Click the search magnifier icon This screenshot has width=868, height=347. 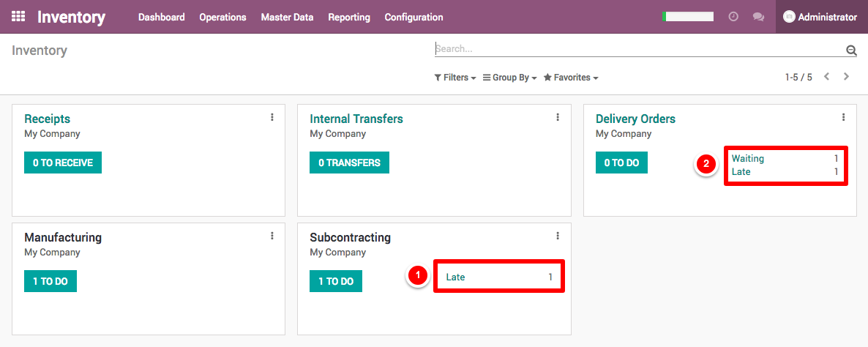pyautogui.click(x=851, y=51)
